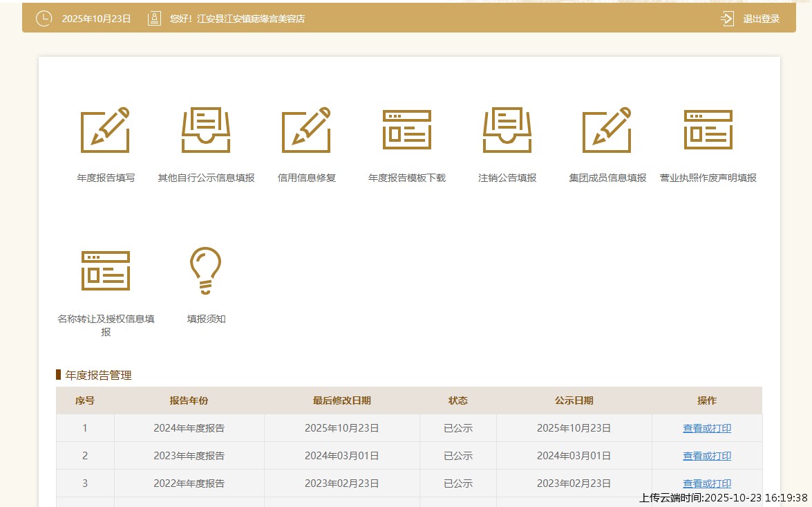The height and width of the screenshot is (507, 812).
Task: Click 查看或打印 for 2022年年度报告
Action: tap(706, 483)
